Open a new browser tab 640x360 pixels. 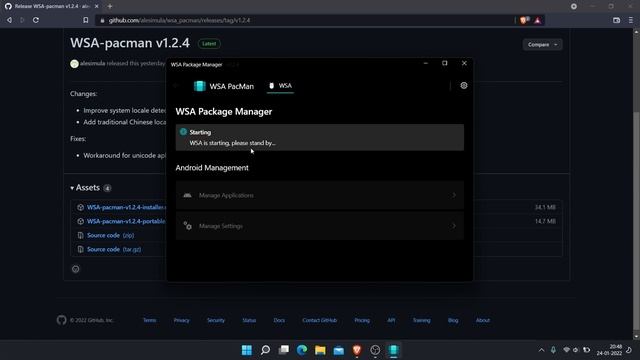tap(110, 6)
